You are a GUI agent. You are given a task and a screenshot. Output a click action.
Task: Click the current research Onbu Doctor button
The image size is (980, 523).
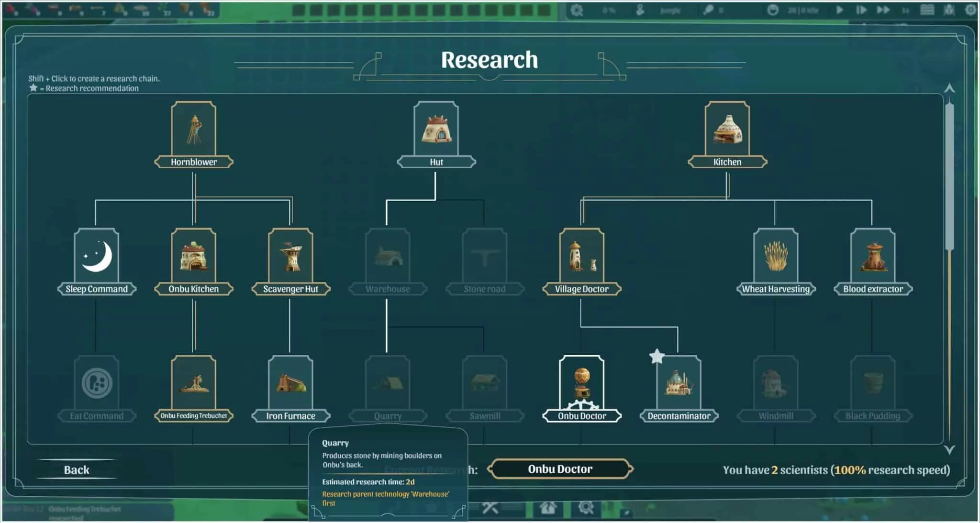click(x=560, y=469)
